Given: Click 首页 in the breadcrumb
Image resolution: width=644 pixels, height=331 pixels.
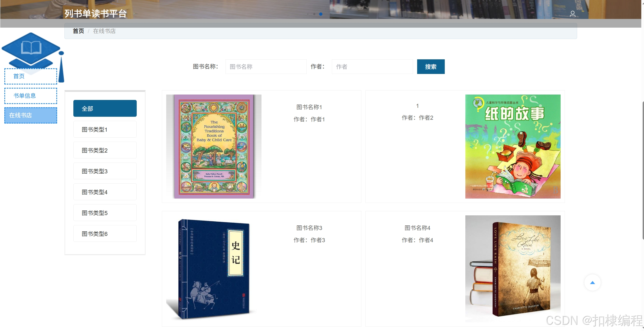Looking at the screenshot, I should (x=79, y=31).
